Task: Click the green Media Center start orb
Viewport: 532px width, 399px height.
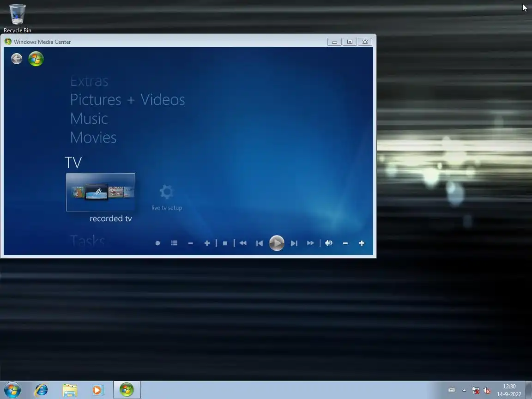Action: click(36, 59)
